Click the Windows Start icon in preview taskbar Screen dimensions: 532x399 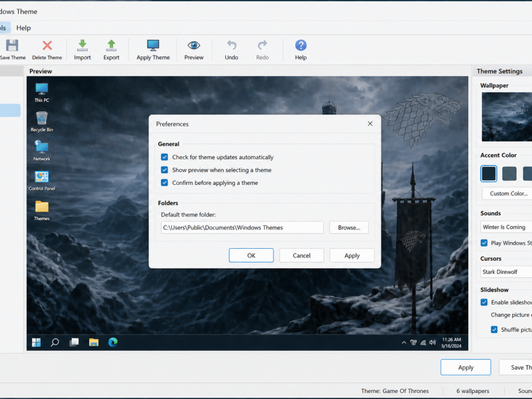[37, 342]
